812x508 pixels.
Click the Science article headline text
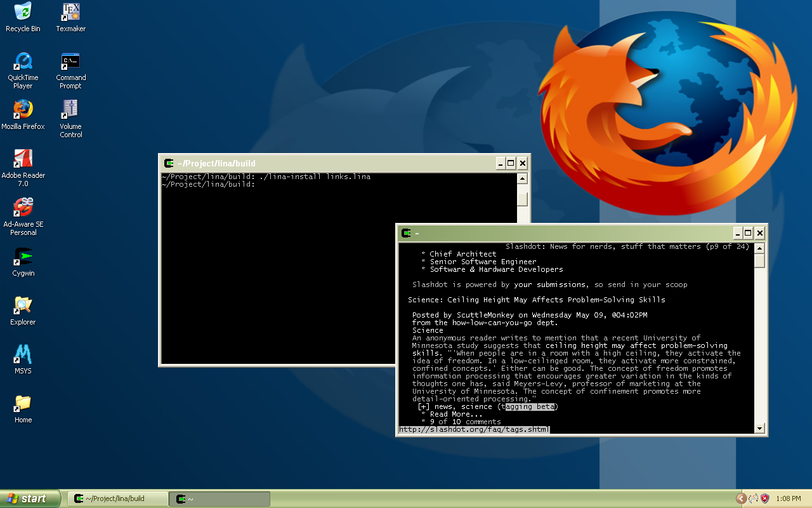537,300
